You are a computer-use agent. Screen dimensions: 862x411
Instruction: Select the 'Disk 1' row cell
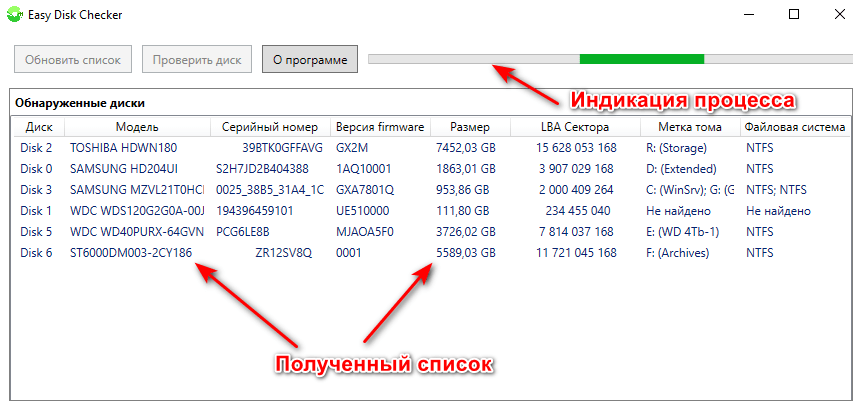pyautogui.click(x=36, y=211)
